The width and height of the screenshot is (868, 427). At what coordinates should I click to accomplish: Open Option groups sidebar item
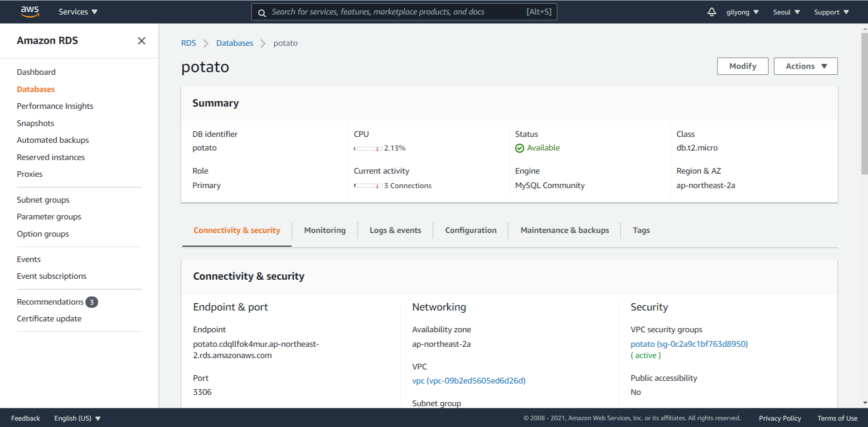[43, 234]
